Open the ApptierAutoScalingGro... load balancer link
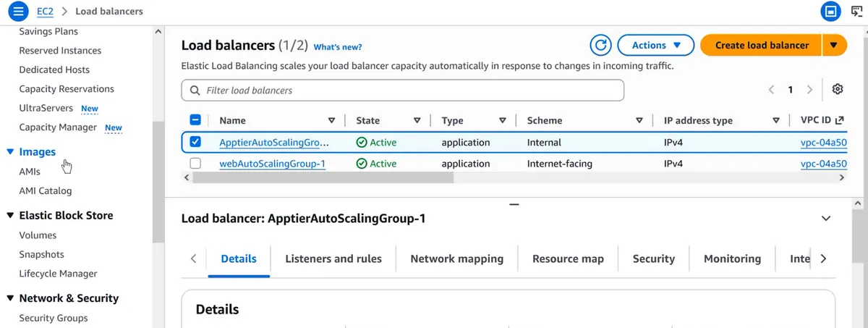 pos(274,143)
